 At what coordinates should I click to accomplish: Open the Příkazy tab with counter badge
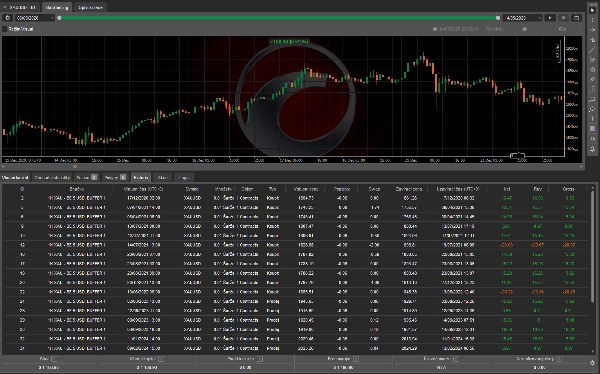click(x=115, y=178)
